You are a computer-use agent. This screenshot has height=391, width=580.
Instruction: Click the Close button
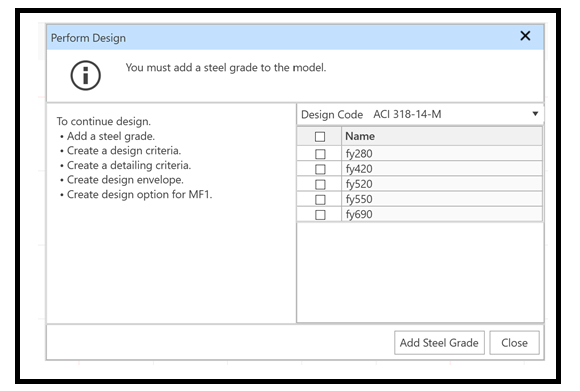point(514,343)
